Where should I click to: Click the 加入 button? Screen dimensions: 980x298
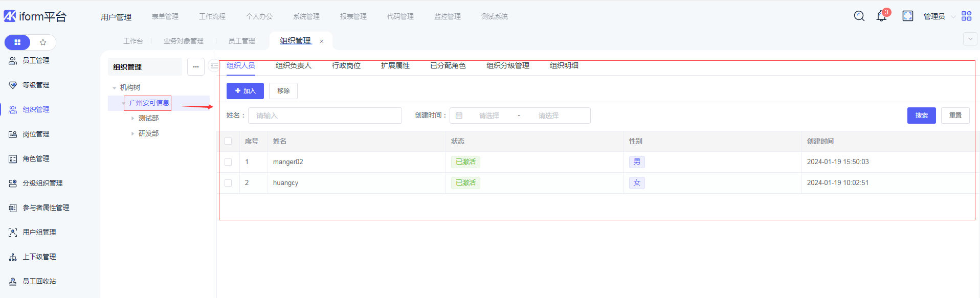point(245,91)
